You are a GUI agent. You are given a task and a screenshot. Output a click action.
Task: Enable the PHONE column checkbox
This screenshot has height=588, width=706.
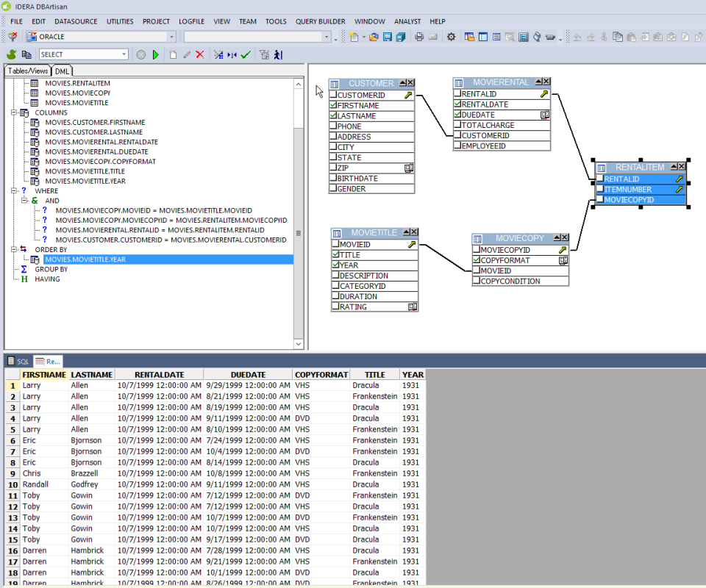tap(334, 126)
